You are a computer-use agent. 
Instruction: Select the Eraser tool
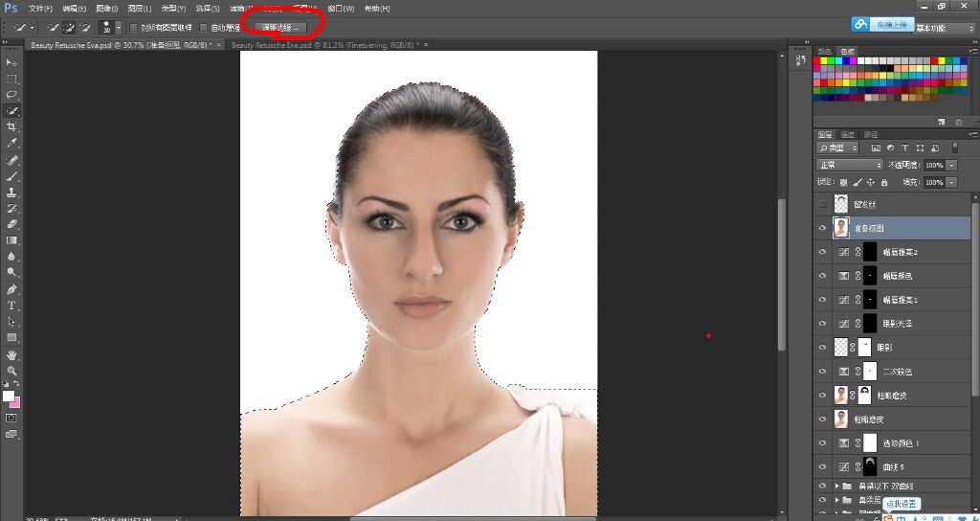[11, 224]
